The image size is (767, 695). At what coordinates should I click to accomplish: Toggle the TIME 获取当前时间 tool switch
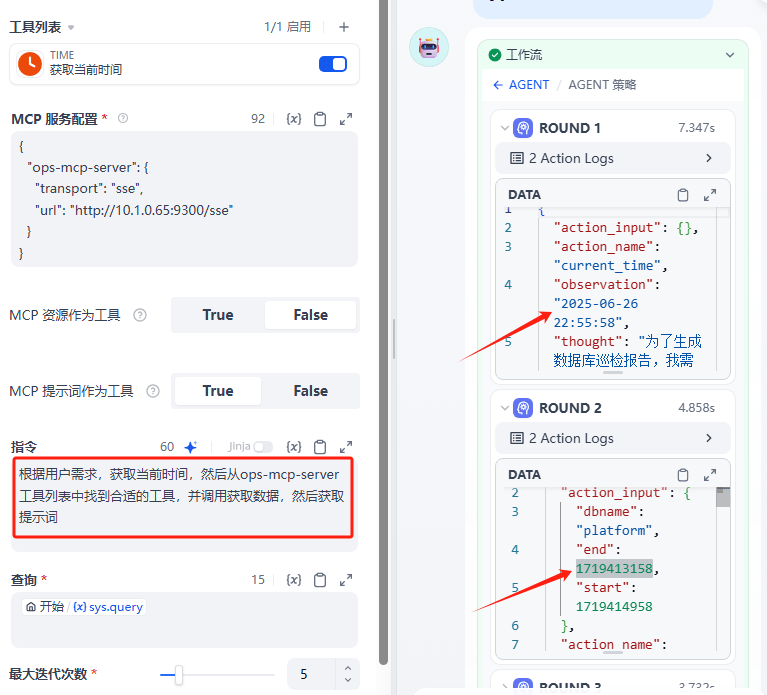tap(332, 64)
